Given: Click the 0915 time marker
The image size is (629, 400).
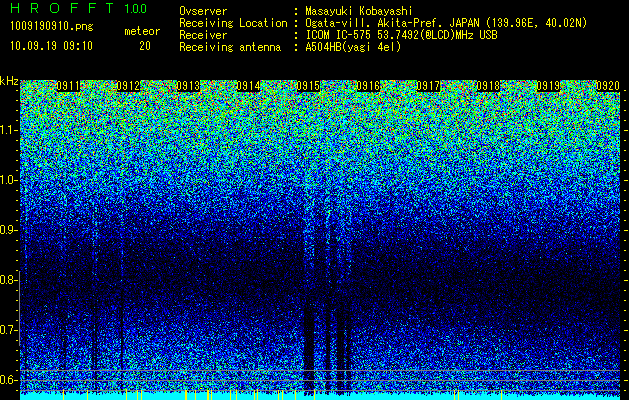Looking at the screenshot, I should [308, 86].
